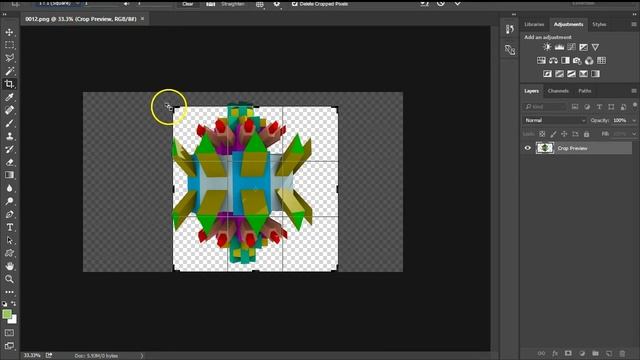Open the crop overlay options dropdown
The height and width of the screenshot is (360, 640).
(x=260, y=4)
